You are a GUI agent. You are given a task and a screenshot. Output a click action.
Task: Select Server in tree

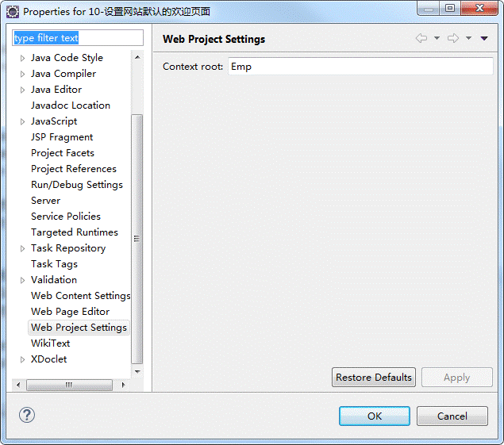point(46,201)
